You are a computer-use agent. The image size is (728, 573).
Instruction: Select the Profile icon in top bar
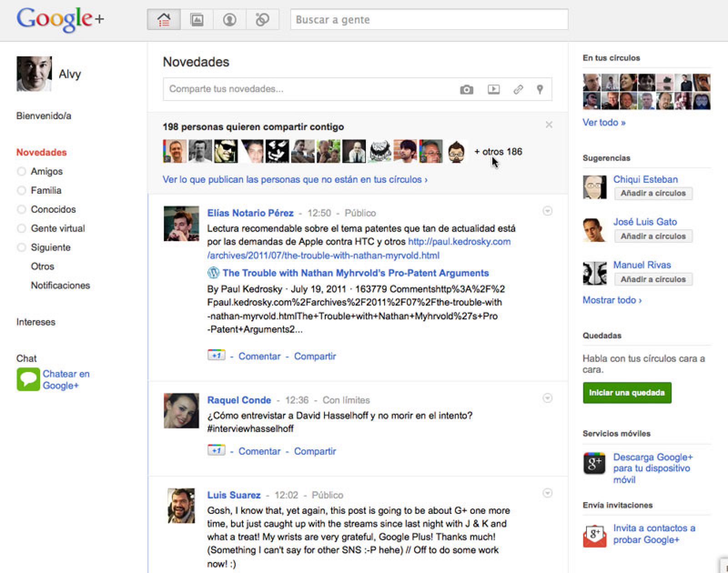point(229,20)
